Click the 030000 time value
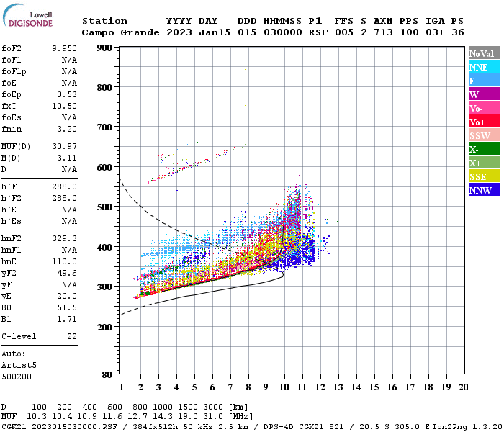Screen dimensions: 504x432 (x=283, y=32)
